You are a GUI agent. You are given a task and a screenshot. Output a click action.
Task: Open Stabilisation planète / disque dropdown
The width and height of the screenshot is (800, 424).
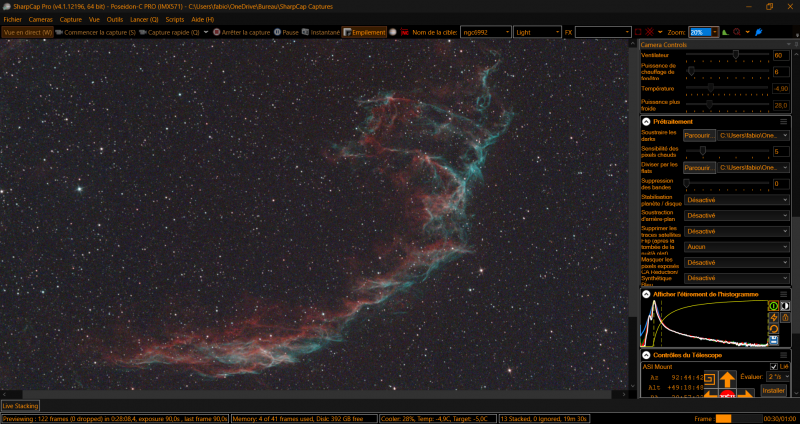pyautogui.click(x=737, y=200)
